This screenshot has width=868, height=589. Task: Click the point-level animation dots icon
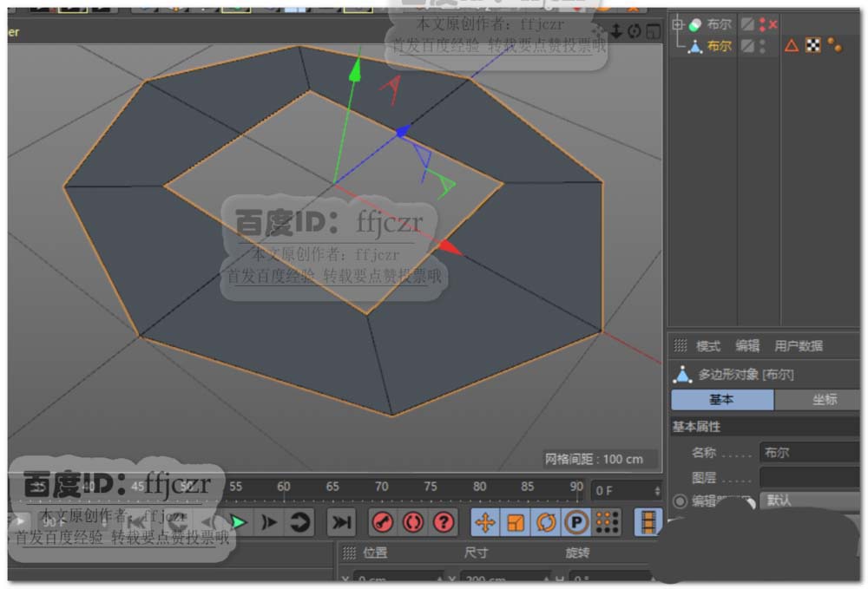pyautogui.click(x=607, y=522)
